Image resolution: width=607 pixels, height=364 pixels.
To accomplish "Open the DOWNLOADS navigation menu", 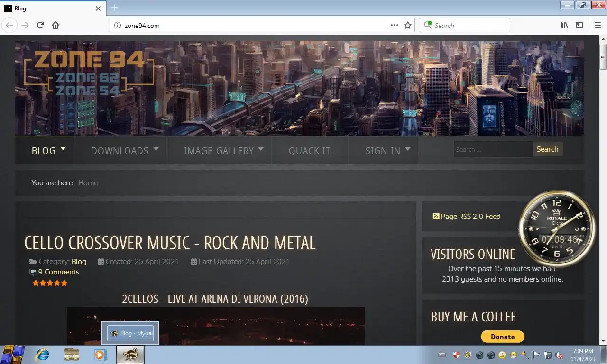I will (x=120, y=151).
